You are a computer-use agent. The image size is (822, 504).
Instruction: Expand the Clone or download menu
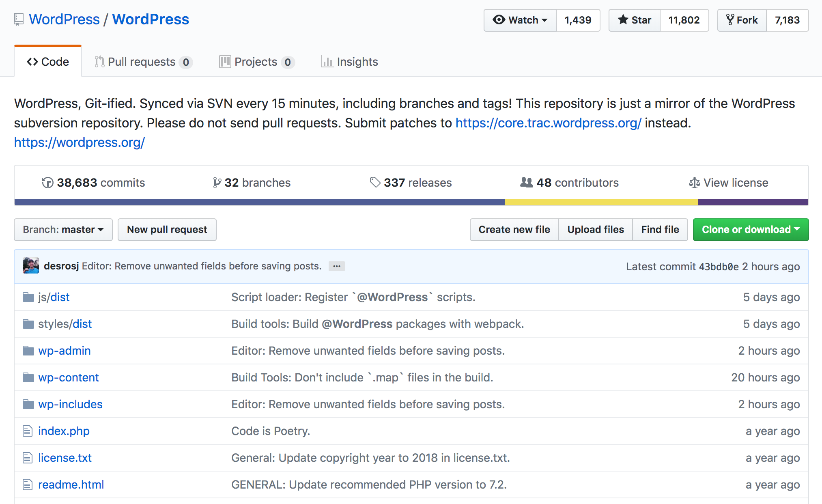point(751,230)
